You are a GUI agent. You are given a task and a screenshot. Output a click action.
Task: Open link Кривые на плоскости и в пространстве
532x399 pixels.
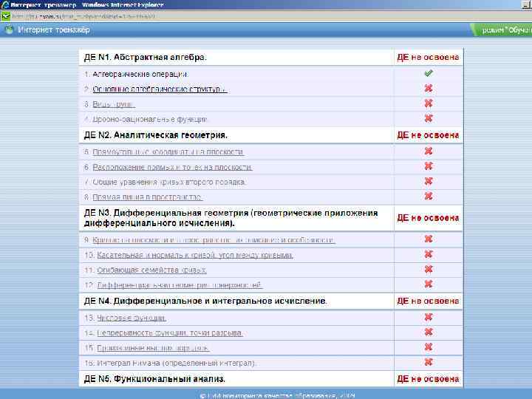(x=214, y=240)
